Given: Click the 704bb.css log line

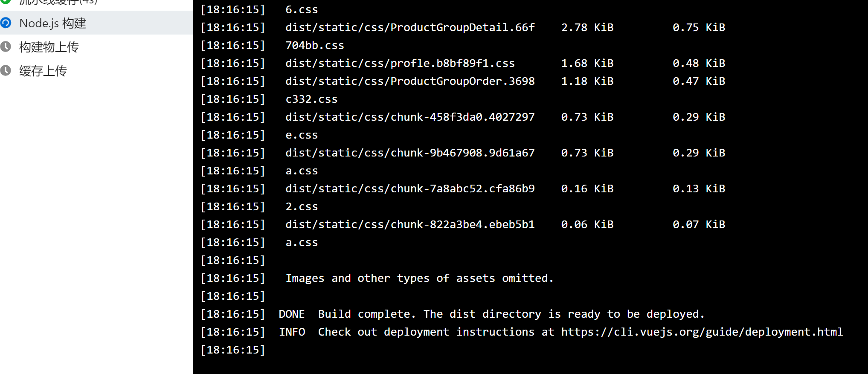Looking at the screenshot, I should [314, 45].
